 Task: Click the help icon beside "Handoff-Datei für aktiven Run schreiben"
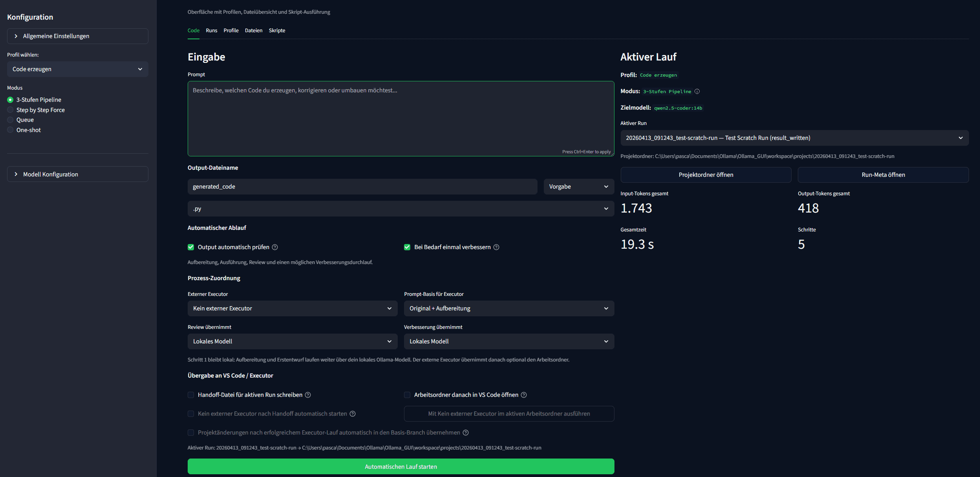point(308,395)
